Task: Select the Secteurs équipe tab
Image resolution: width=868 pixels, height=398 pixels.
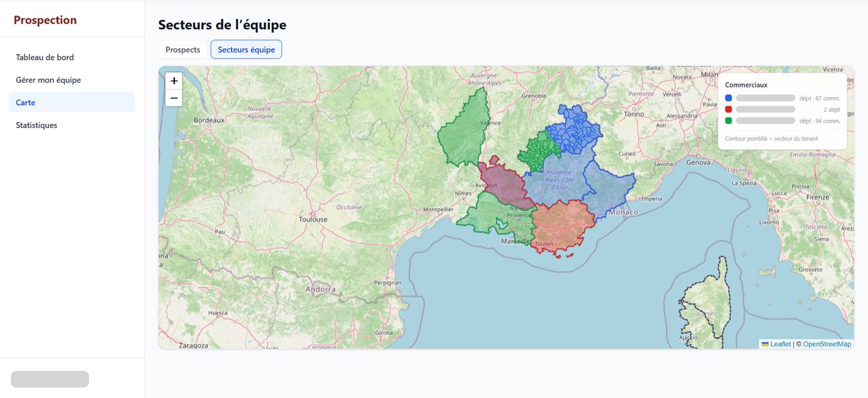Action: click(246, 49)
